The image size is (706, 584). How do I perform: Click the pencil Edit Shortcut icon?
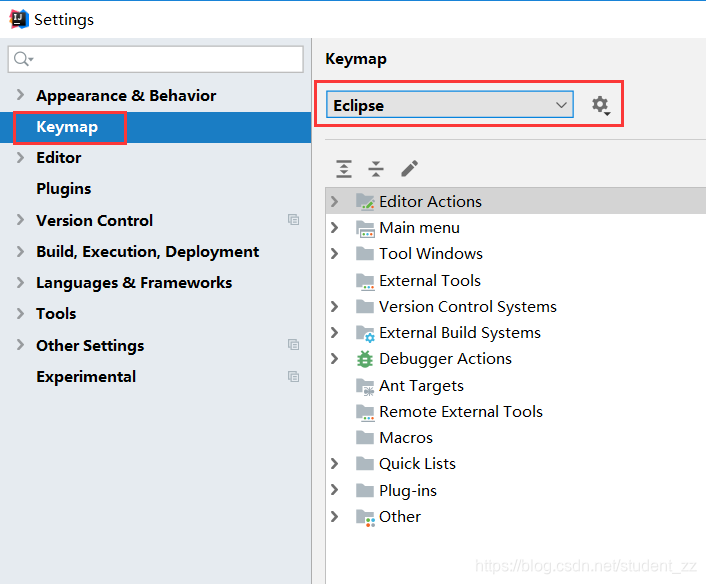pyautogui.click(x=409, y=169)
